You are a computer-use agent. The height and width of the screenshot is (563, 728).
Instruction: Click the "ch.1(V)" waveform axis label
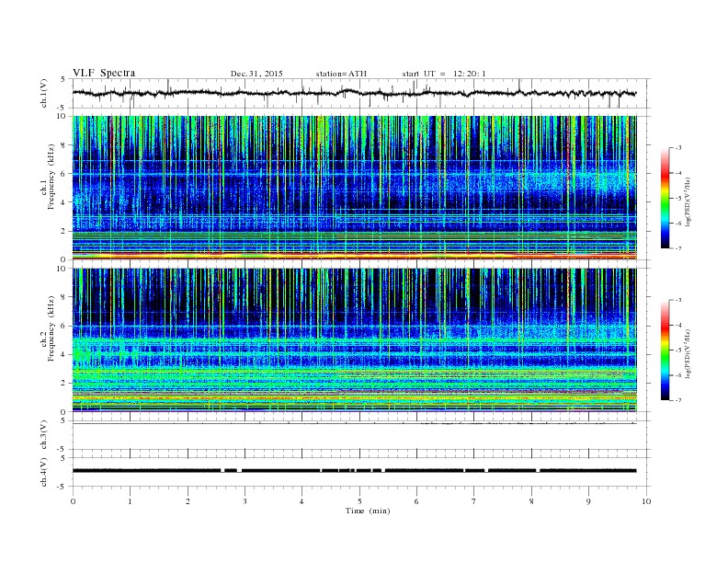(44, 93)
